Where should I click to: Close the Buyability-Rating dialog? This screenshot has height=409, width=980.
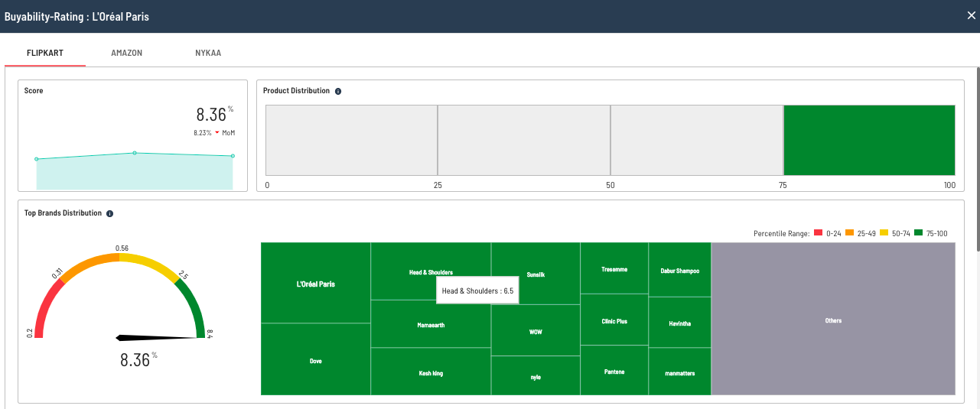point(971,15)
